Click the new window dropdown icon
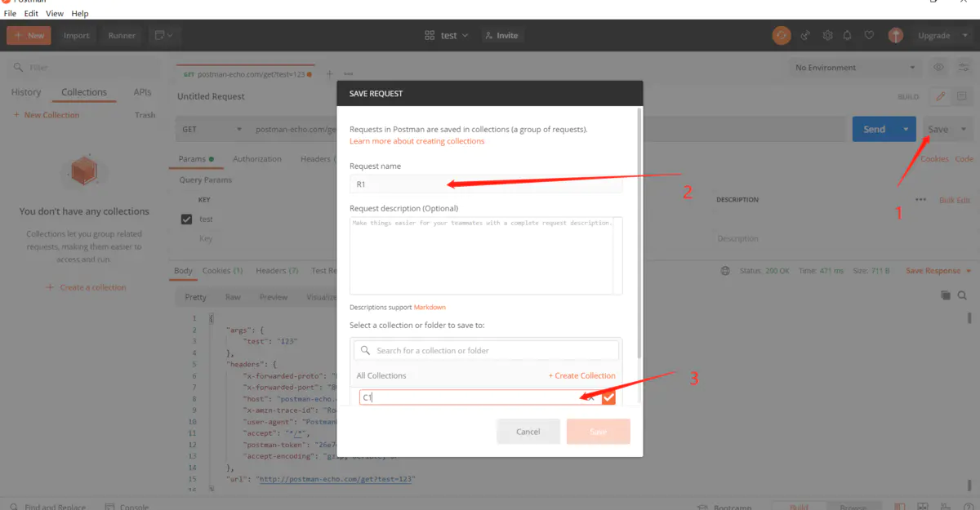This screenshot has height=510, width=980. [x=164, y=35]
